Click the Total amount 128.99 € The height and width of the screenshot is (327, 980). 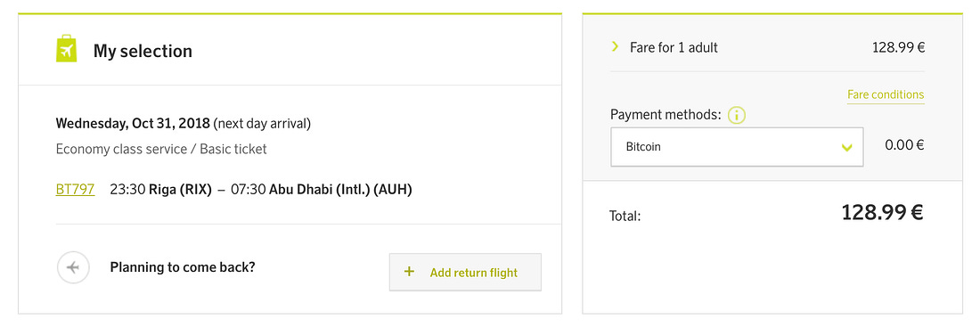pyautogui.click(x=883, y=213)
